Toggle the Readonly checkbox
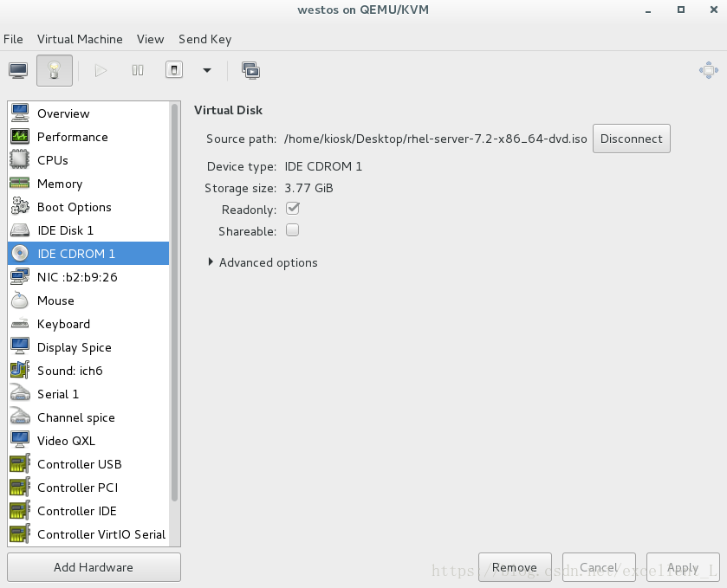Image resolution: width=727 pixels, height=588 pixels. click(293, 209)
